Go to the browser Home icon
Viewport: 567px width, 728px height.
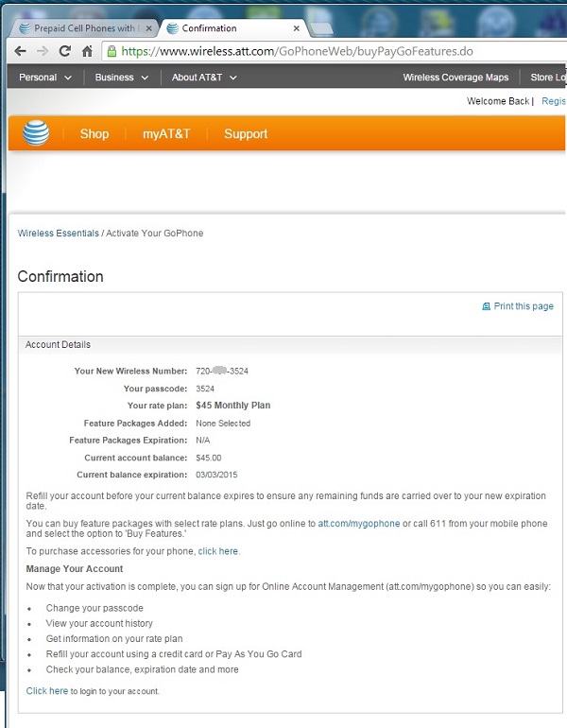(x=87, y=51)
